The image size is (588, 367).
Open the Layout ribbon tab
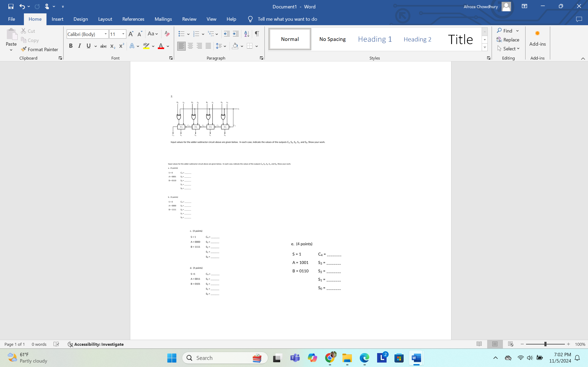pos(105,19)
